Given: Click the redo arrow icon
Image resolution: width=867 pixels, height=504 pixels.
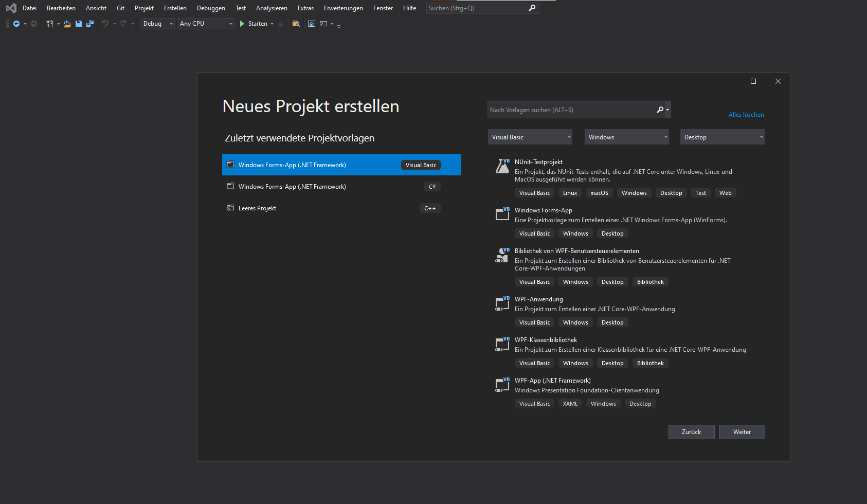Looking at the screenshot, I should tap(123, 24).
